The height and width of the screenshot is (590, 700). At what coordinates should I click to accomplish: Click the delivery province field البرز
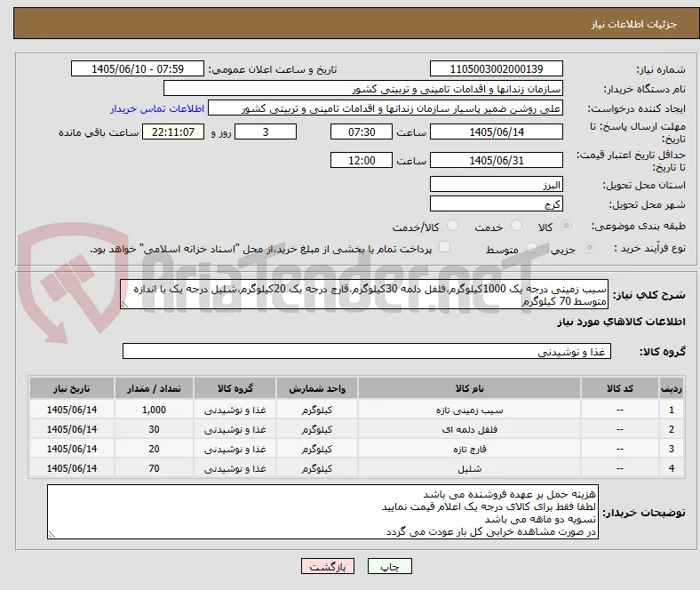click(497, 184)
